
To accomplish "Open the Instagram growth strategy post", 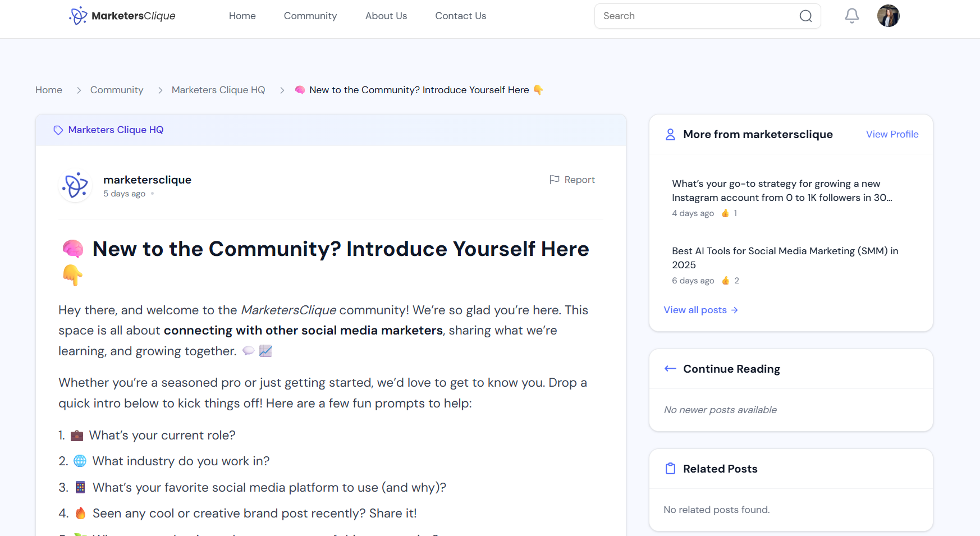I will [781, 190].
